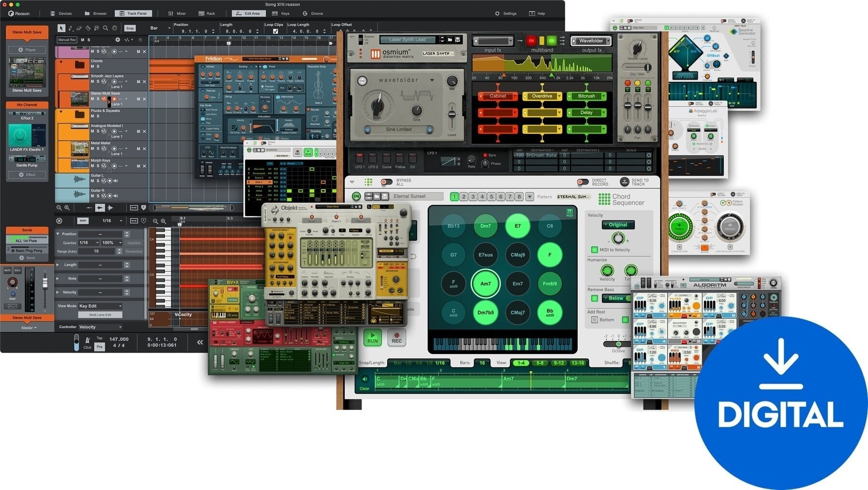Toggle Bypass All switch in Chord Sequencer
868x490 pixels.
[386, 182]
